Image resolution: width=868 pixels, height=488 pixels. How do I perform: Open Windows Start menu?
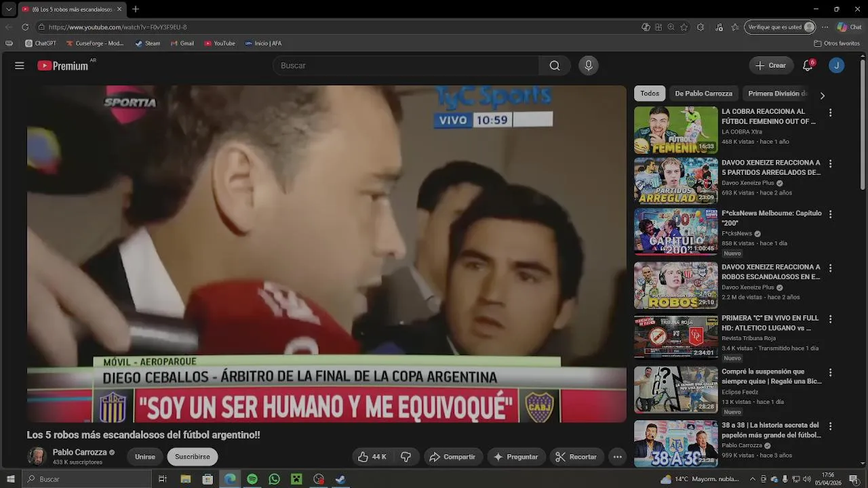click(x=11, y=479)
